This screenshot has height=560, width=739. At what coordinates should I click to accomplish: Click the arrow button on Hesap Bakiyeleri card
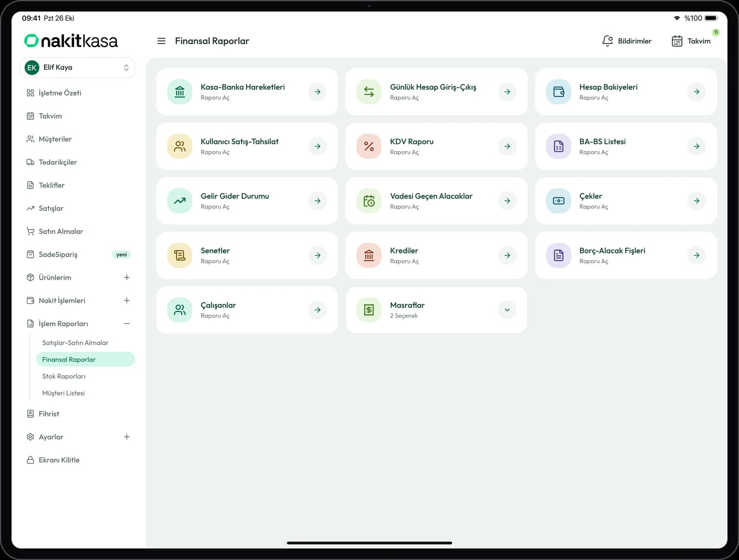click(x=697, y=92)
